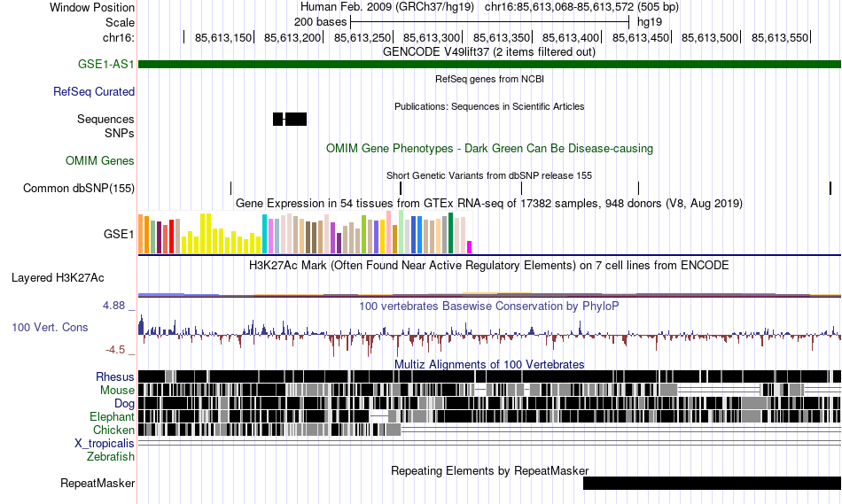Click the Scale label
The height and width of the screenshot is (504, 842).
point(120,22)
